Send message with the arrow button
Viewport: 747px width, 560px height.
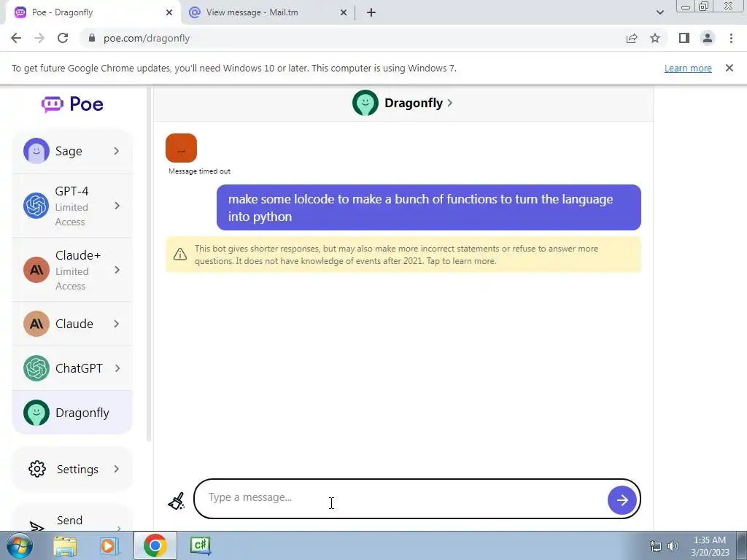pos(622,500)
